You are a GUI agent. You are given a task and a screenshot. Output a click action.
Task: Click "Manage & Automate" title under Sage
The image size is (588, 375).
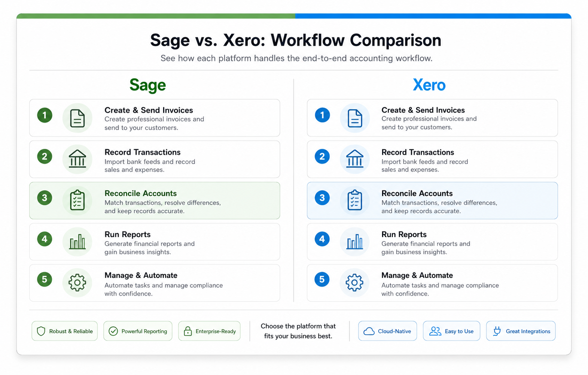(x=141, y=275)
